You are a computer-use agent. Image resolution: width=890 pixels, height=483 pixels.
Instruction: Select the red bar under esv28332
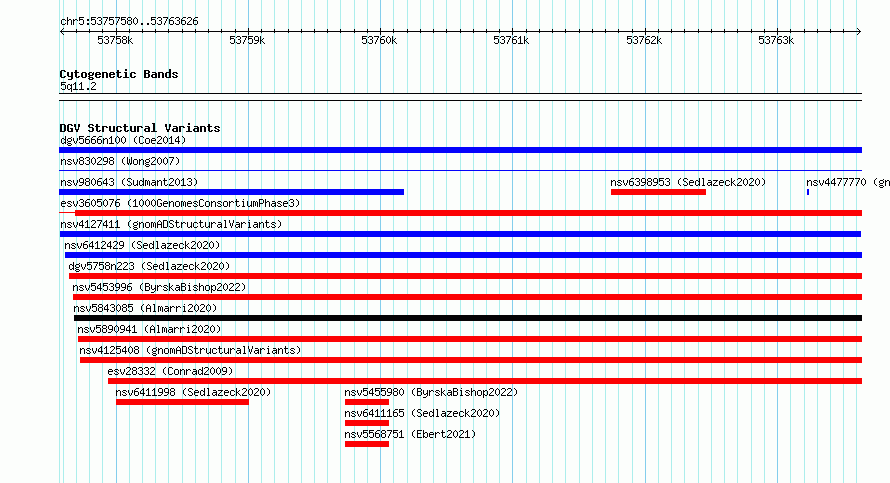(x=485, y=381)
